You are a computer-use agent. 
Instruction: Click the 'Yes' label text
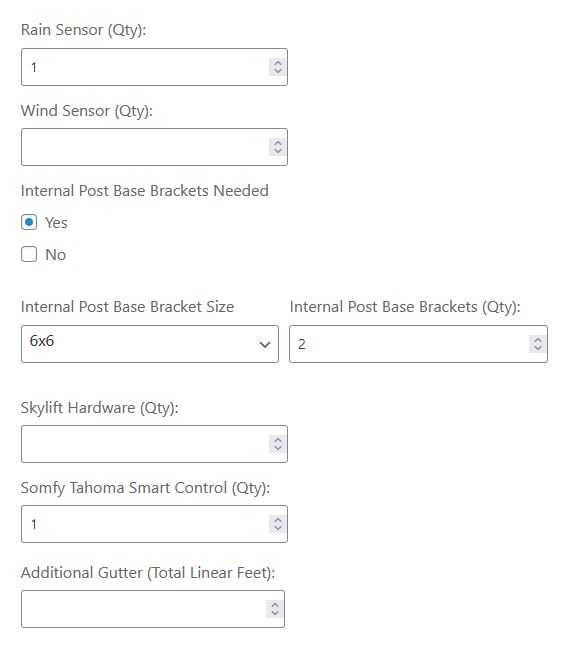(56, 223)
